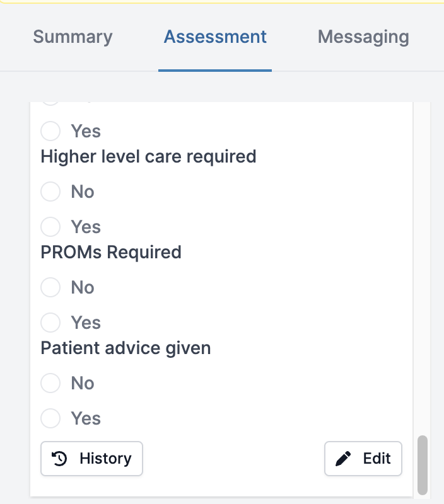The image size is (444, 504).
Task: Select the Yes radio above Higher level care
Action: coord(50,131)
